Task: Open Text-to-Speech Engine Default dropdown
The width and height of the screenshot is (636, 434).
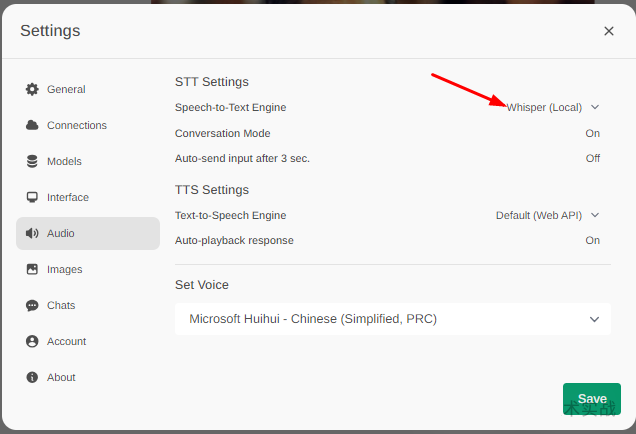Action: pyautogui.click(x=547, y=215)
